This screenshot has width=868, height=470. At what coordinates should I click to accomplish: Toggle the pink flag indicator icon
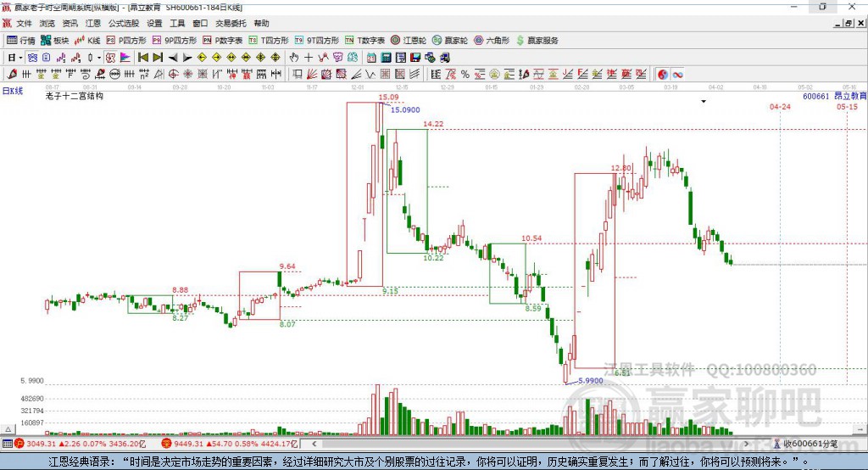tap(125, 58)
